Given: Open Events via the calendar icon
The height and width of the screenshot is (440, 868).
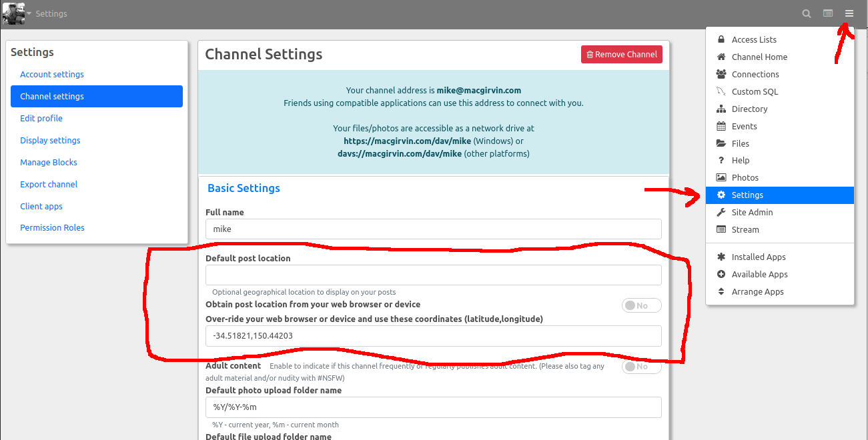Looking at the screenshot, I should [721, 126].
